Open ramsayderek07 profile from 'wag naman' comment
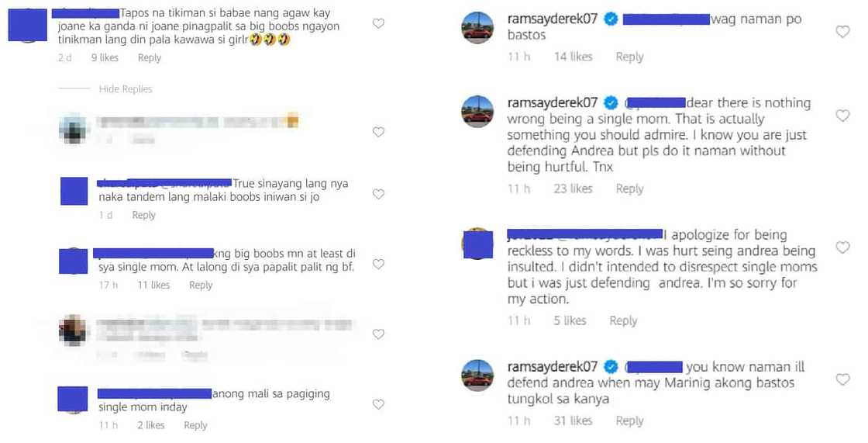This screenshot has width=868, height=443. coord(552,19)
